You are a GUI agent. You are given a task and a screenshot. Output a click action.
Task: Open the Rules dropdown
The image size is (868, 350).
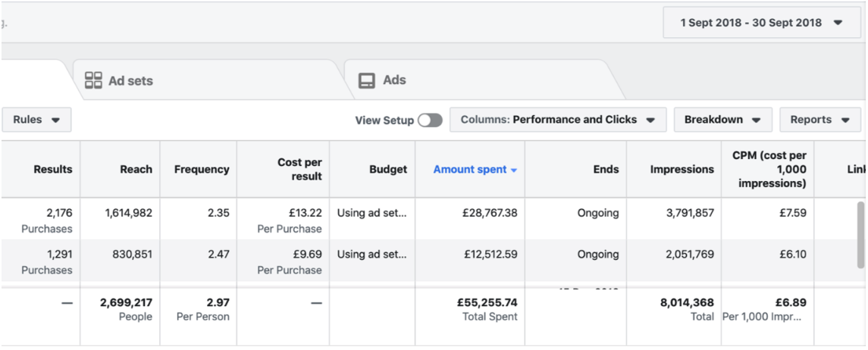(x=37, y=120)
